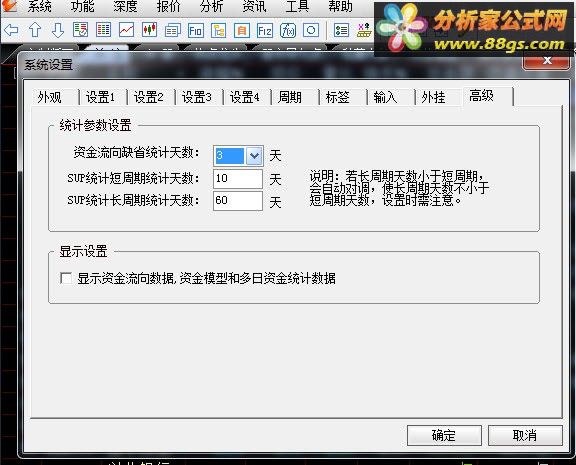Click the down arrow toolbar icon
Image resolution: width=576 pixels, height=465 pixels.
tap(58, 30)
